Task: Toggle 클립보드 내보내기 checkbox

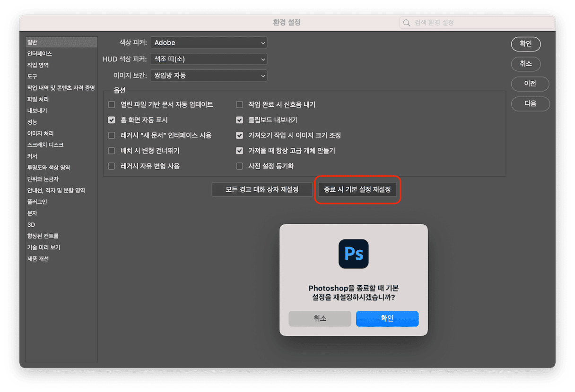Action: coord(239,120)
